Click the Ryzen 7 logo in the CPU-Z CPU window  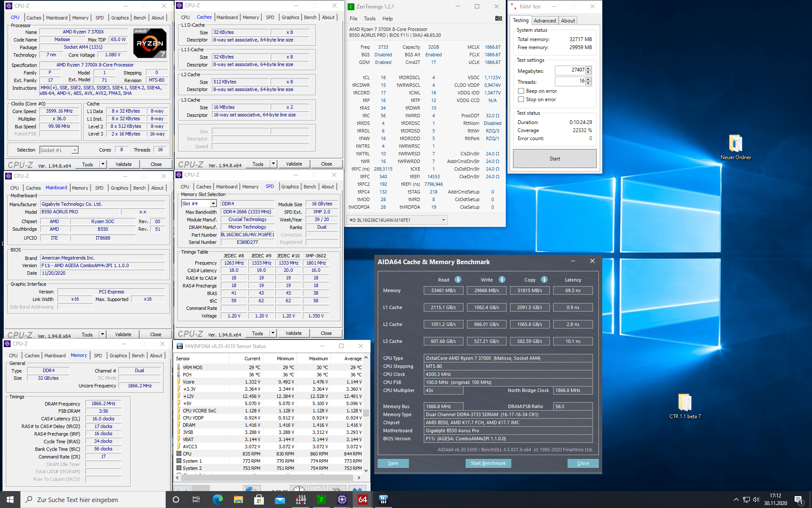[150, 43]
